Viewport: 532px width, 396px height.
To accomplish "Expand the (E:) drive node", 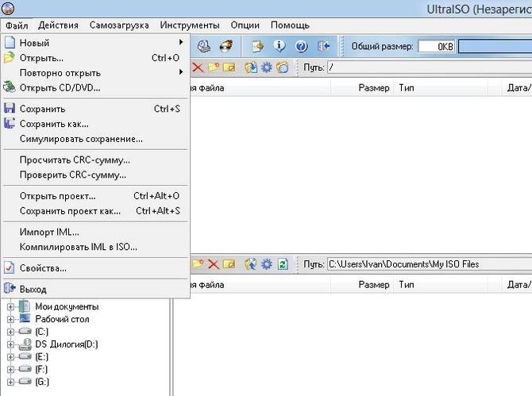I will [10, 357].
